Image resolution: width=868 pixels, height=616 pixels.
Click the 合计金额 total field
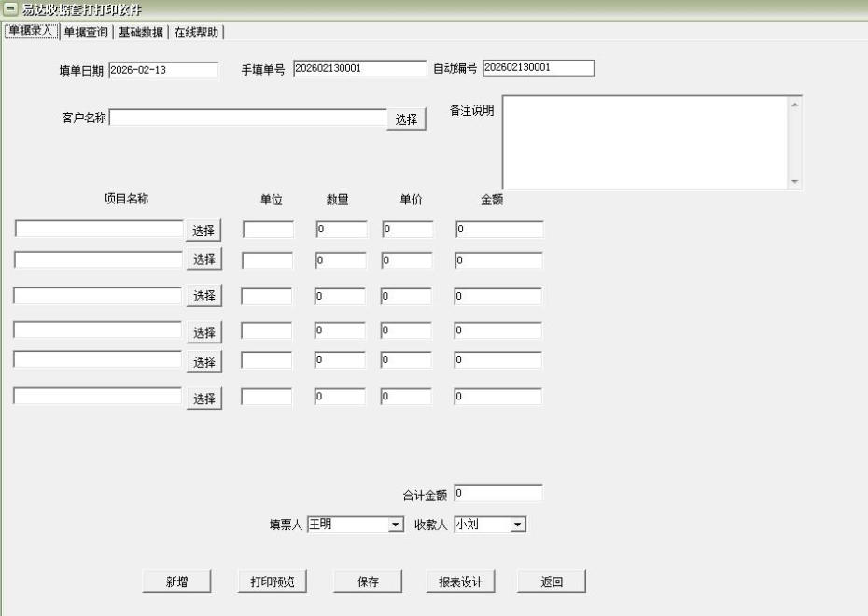(498, 493)
